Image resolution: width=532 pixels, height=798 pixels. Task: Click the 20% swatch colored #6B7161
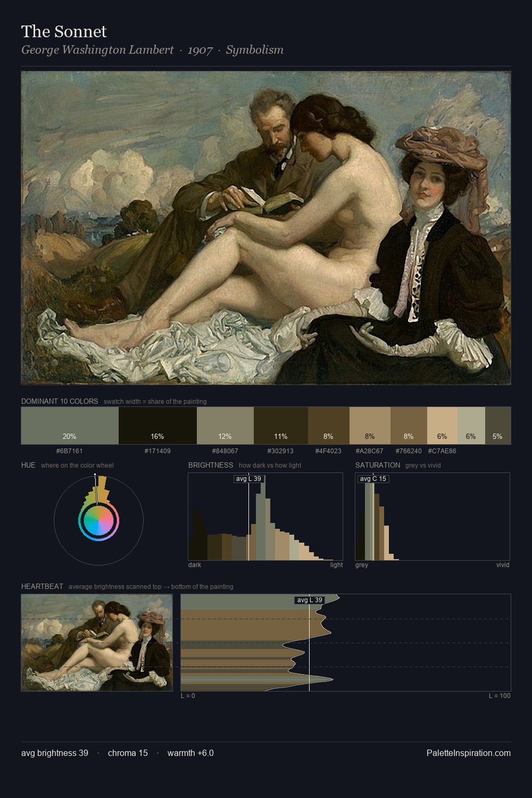tap(70, 426)
